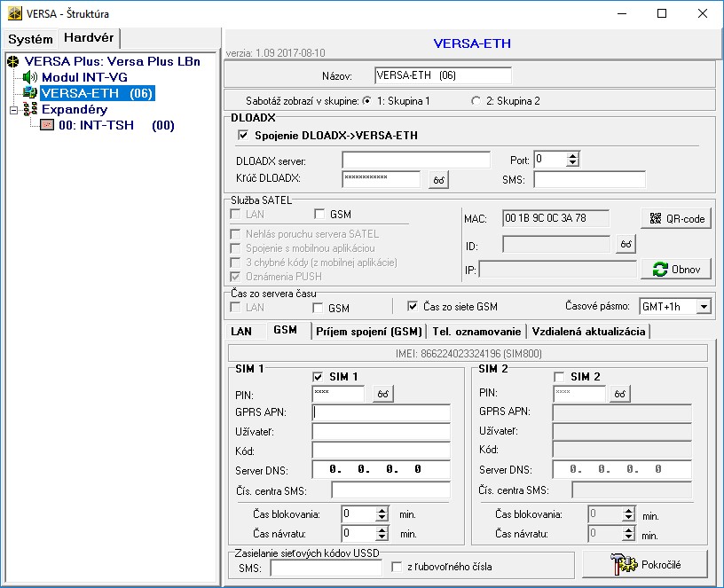The width and height of the screenshot is (724, 588).
Task: Switch to the Príjem spojení (GSM) tab
Action: click(367, 331)
